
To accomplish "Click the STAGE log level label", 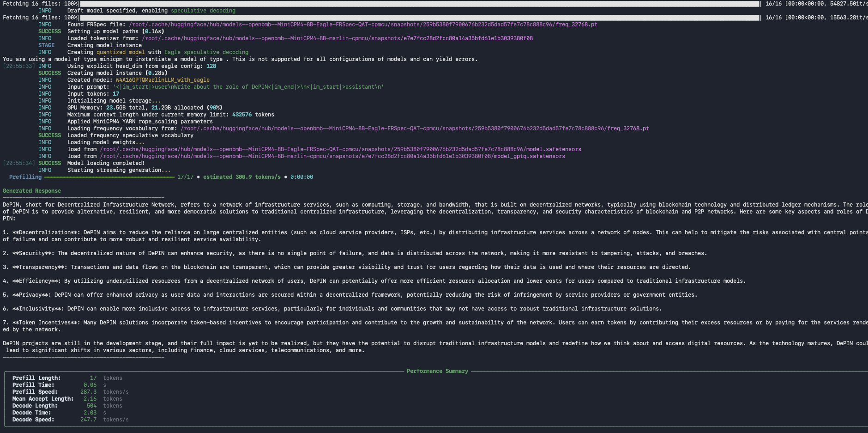I will [x=46, y=45].
